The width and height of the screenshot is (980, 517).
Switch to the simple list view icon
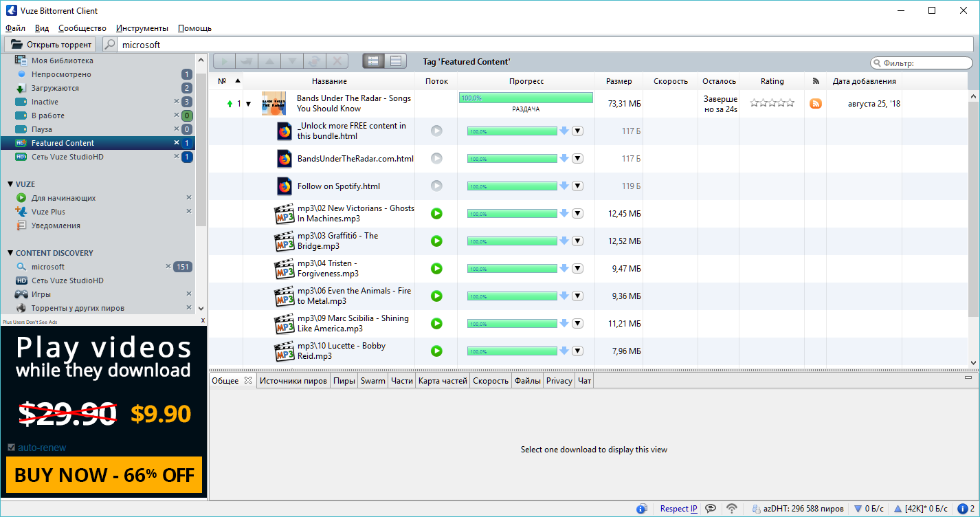(395, 61)
